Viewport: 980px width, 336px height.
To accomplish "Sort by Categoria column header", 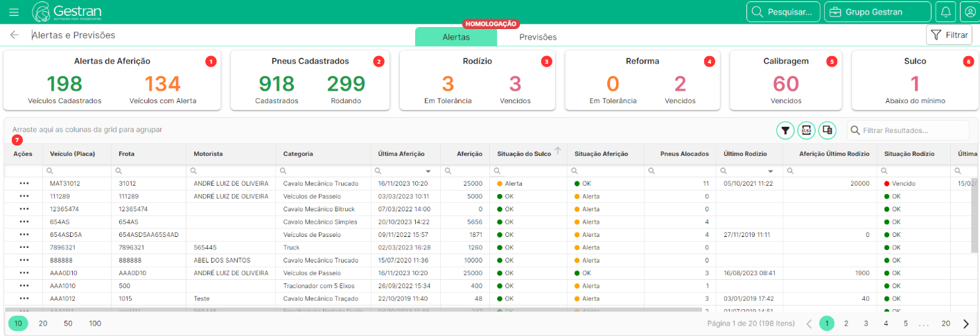I will 298,154.
